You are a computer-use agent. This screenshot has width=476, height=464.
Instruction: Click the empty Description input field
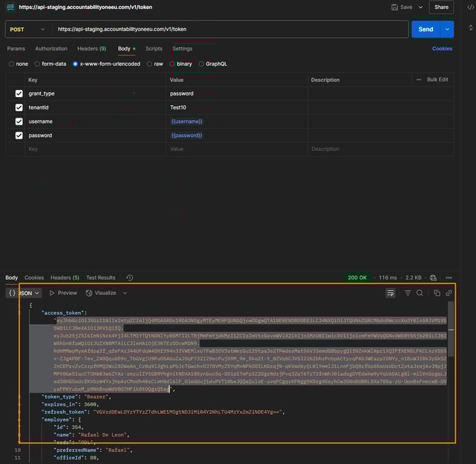[381, 149]
